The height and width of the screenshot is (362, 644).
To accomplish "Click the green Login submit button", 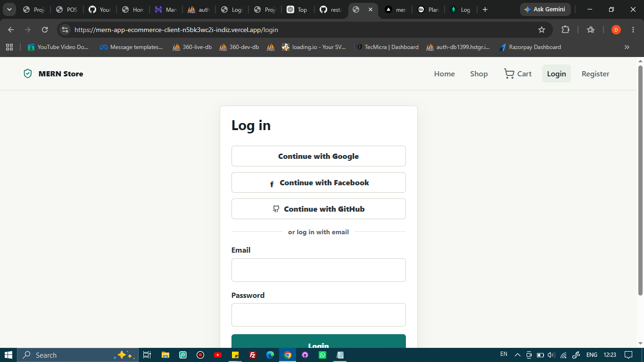I will point(319,341).
